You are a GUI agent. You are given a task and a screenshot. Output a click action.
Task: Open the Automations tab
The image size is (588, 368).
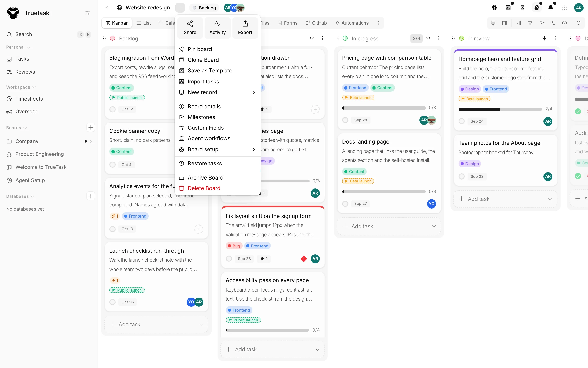[352, 23]
